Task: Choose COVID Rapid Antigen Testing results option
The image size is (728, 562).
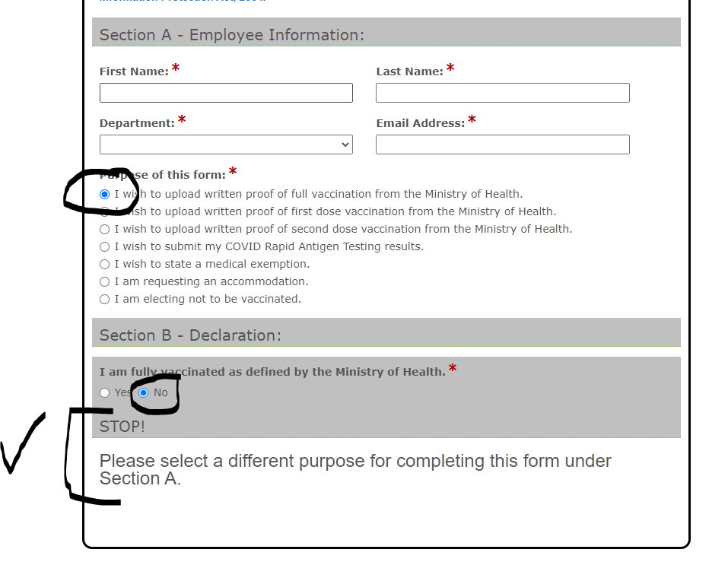Action: click(x=105, y=246)
